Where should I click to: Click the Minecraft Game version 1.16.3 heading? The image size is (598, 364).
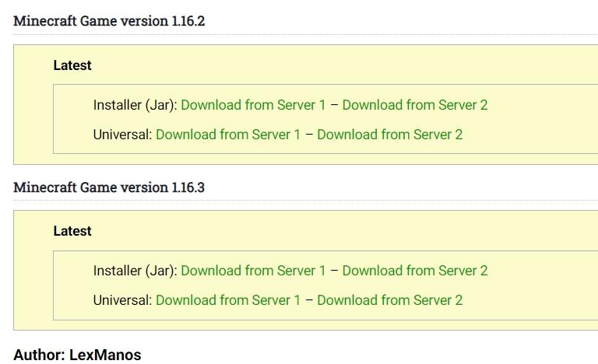pos(109,187)
